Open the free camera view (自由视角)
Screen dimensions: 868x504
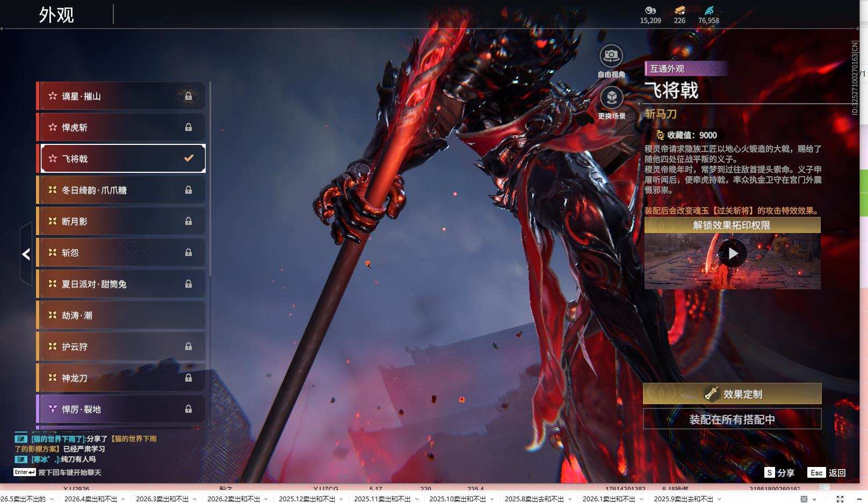click(611, 55)
